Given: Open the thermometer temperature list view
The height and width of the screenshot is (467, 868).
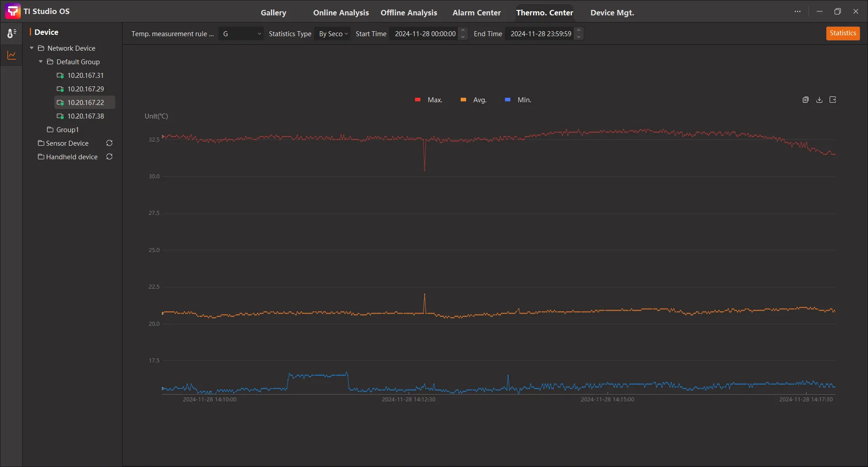Looking at the screenshot, I should pyautogui.click(x=12, y=33).
